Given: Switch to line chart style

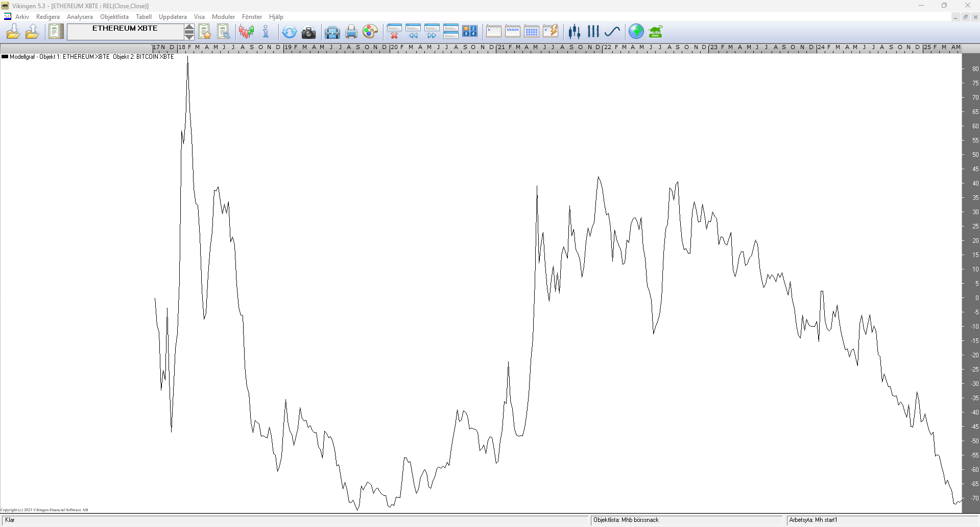Looking at the screenshot, I should (x=612, y=32).
